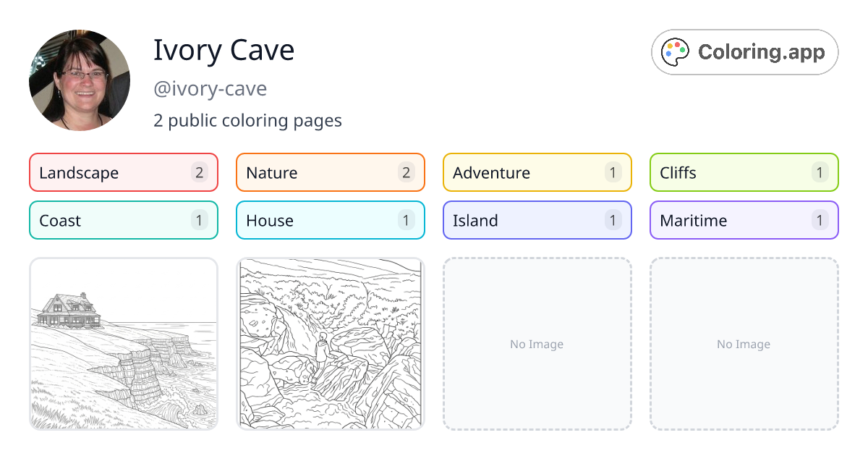The width and height of the screenshot is (868, 456).
Task: Click the '2 public coloring pages' text
Action: (247, 120)
